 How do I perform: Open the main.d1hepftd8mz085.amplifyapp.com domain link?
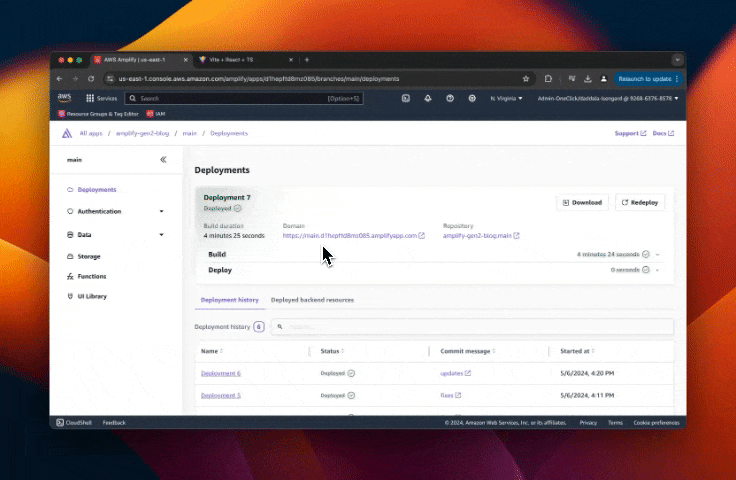350,236
